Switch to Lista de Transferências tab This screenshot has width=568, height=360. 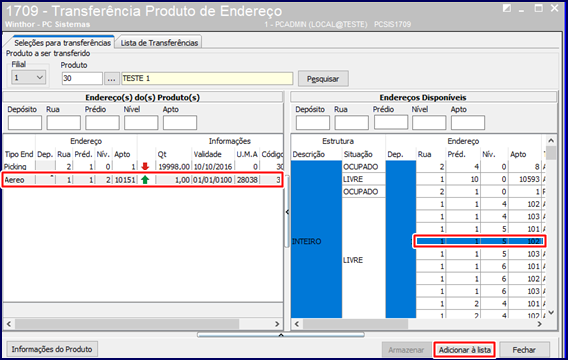(x=159, y=43)
